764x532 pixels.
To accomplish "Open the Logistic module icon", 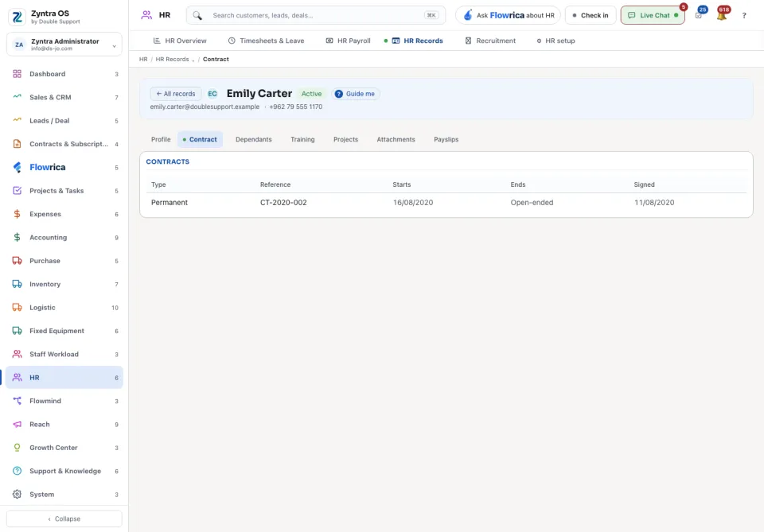I will pos(17,307).
